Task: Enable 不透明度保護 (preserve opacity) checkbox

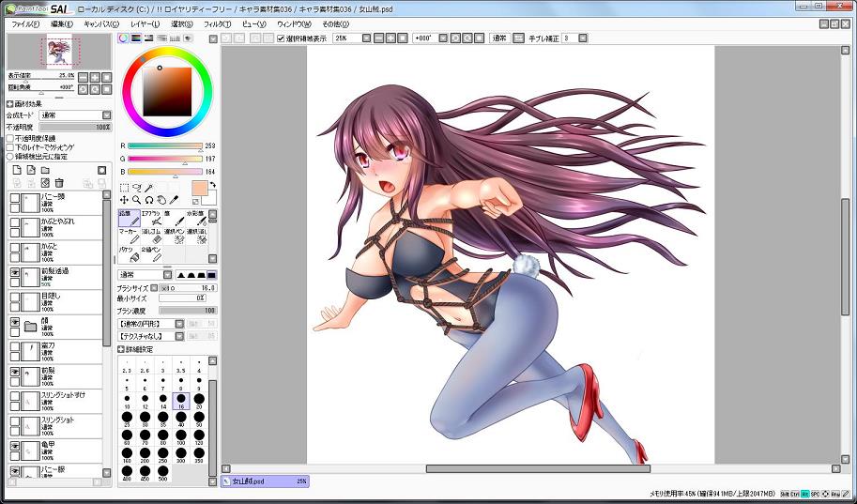Action: [10, 138]
